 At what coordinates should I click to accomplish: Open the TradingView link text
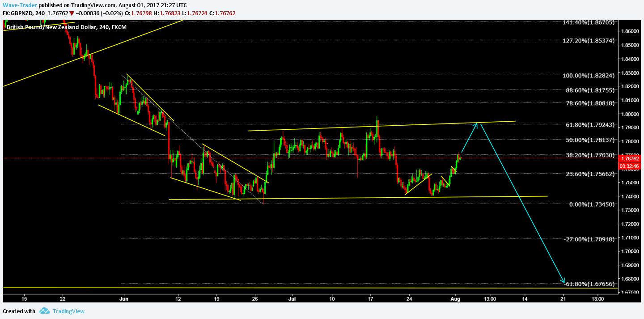(68, 311)
